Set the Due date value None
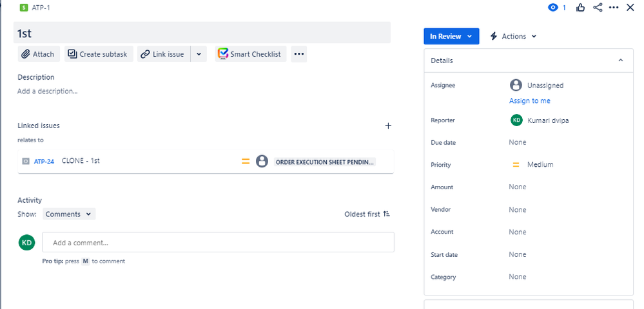644x309 pixels. tap(517, 142)
